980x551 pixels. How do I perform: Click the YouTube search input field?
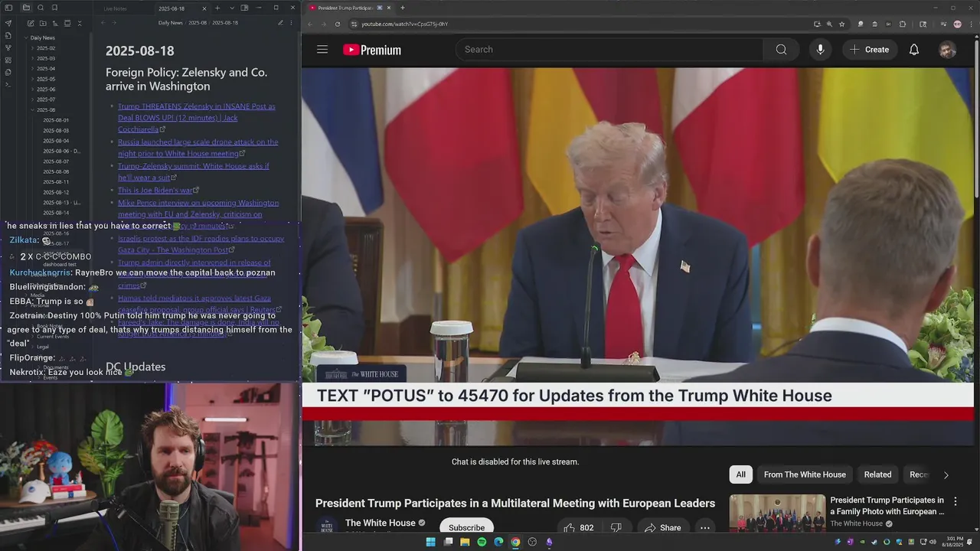[610, 50]
